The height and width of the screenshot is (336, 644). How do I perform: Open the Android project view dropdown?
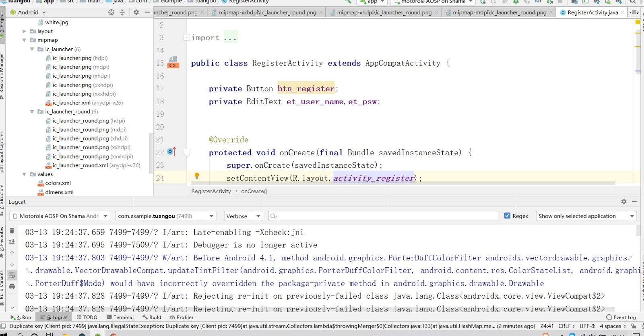[x=28, y=12]
